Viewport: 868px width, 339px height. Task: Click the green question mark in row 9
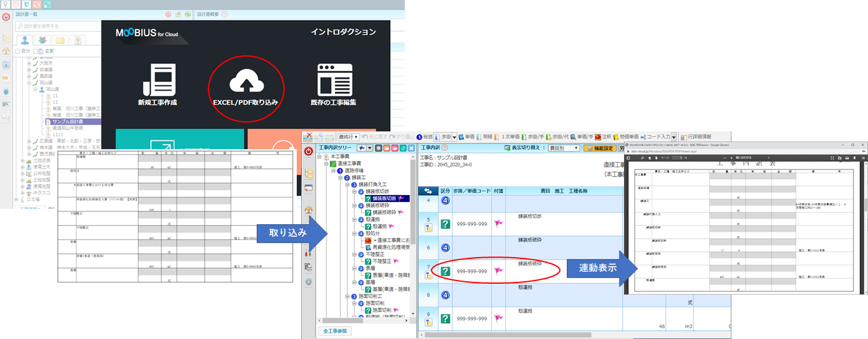pos(446,318)
